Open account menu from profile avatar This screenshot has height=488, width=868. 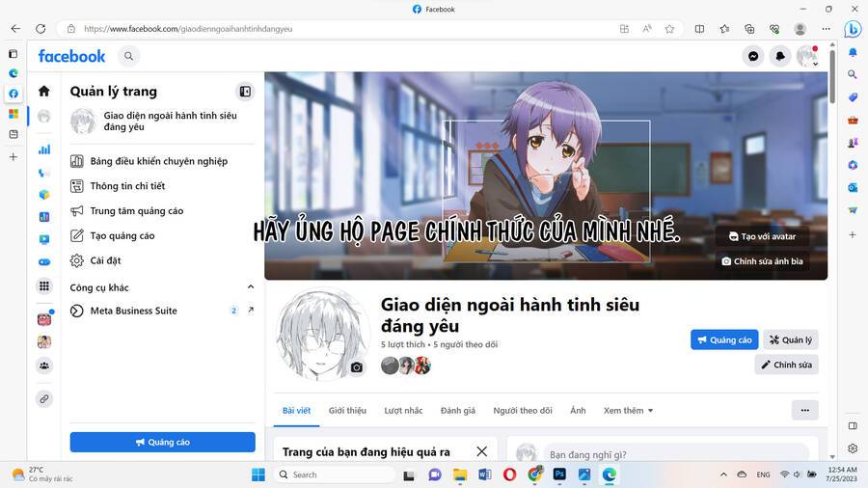point(807,56)
